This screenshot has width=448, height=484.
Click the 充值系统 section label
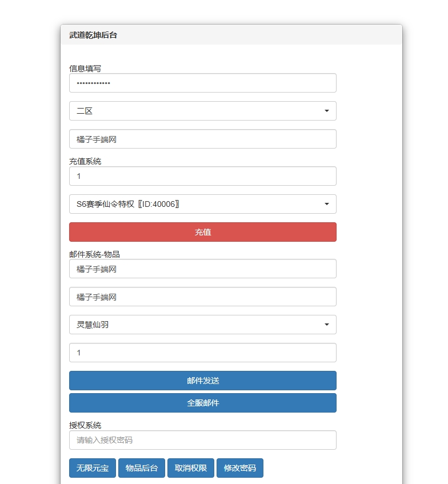tap(85, 162)
